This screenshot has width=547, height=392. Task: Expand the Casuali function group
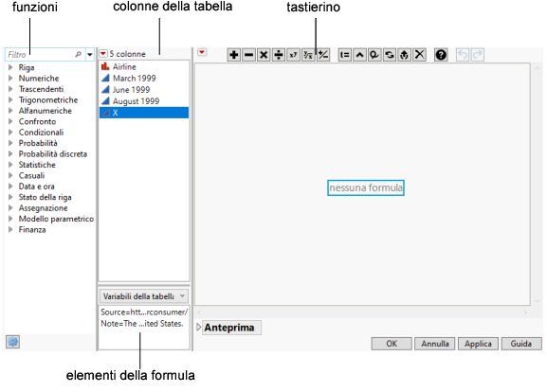coord(10,175)
